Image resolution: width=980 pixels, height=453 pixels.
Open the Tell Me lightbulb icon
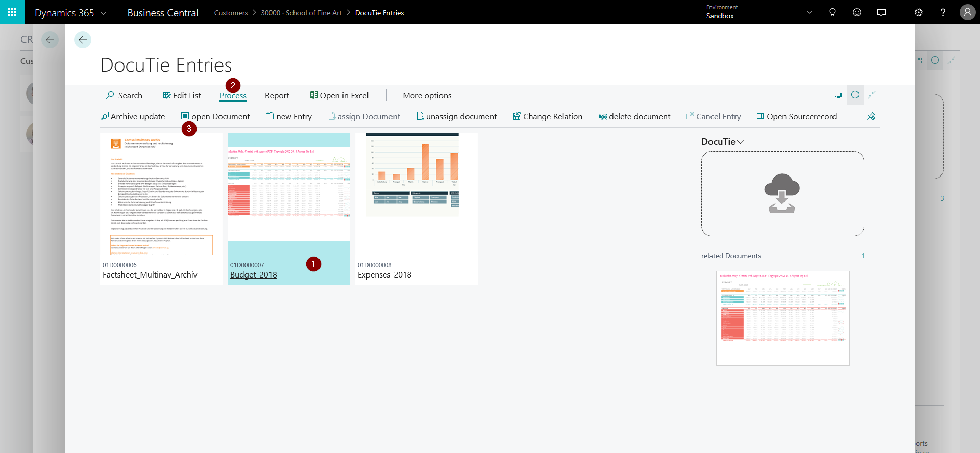click(x=832, y=12)
